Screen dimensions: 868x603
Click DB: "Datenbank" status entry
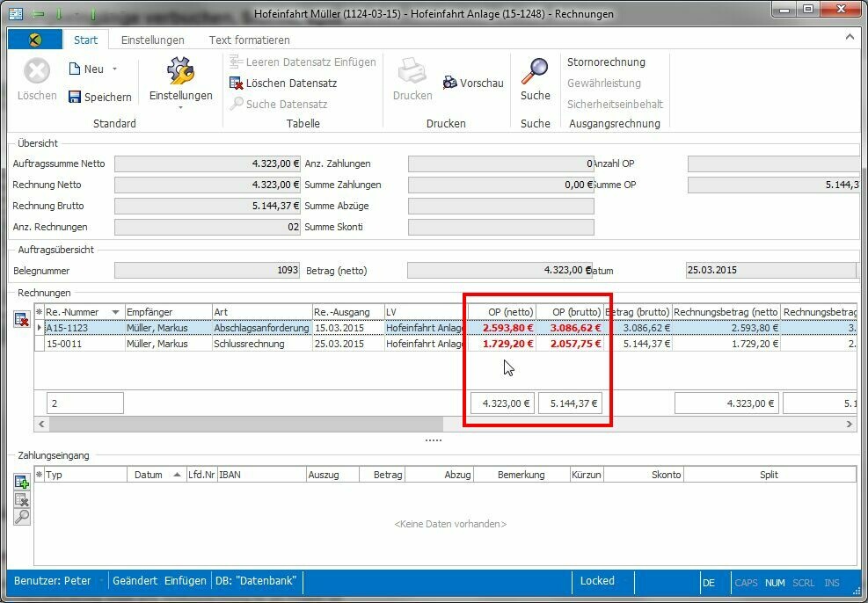coord(256,581)
